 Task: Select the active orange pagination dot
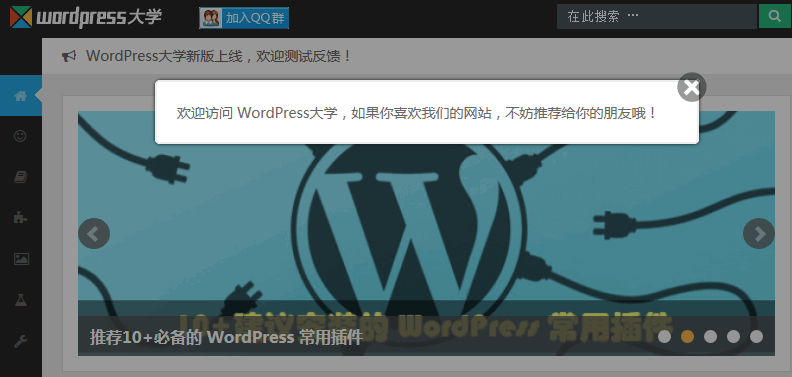tap(687, 337)
